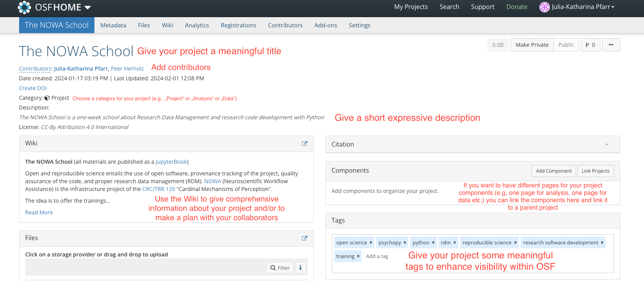Open the OSF HOME dropdown arrow
The image size is (644, 281).
click(x=87, y=7)
